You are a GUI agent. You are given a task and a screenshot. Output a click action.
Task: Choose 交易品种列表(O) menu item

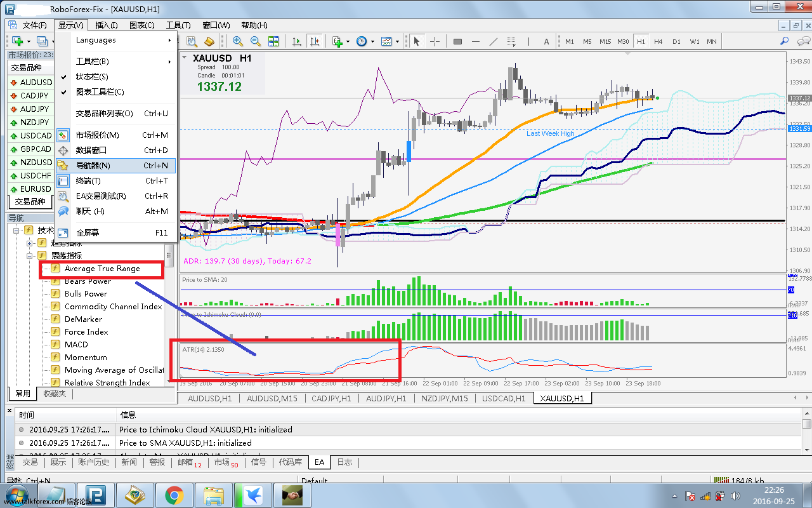tap(115, 114)
